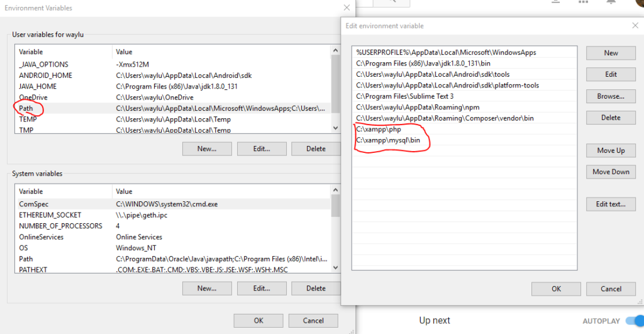644x334 pixels.
Task: Click the Move Up button
Action: [611, 150]
